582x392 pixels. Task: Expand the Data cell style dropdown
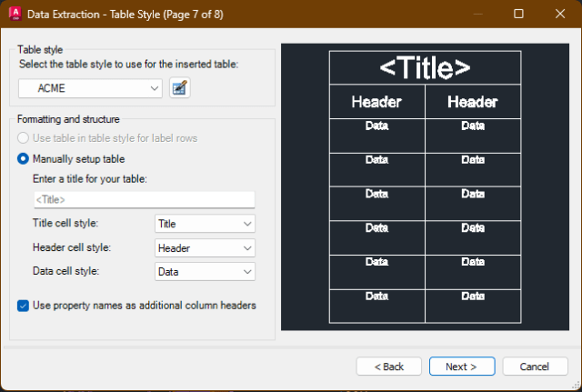tap(205, 272)
